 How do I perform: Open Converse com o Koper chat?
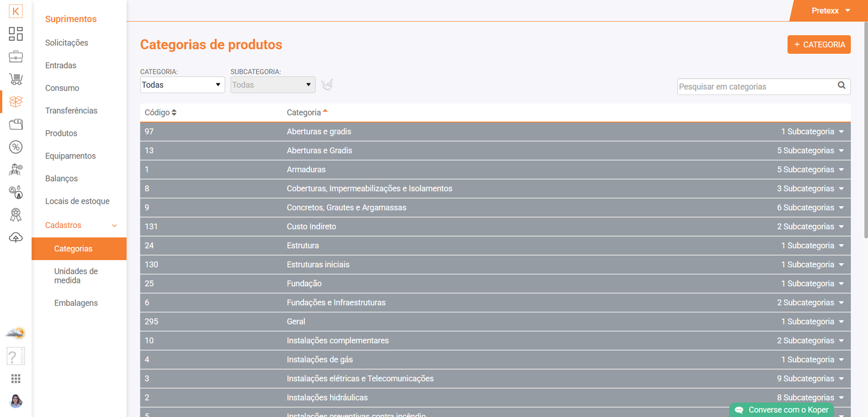click(782, 410)
